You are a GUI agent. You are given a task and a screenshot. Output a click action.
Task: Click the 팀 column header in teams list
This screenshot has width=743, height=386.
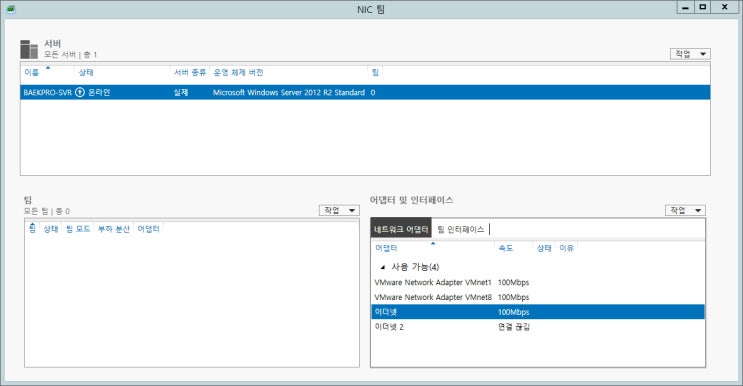[x=32, y=229]
